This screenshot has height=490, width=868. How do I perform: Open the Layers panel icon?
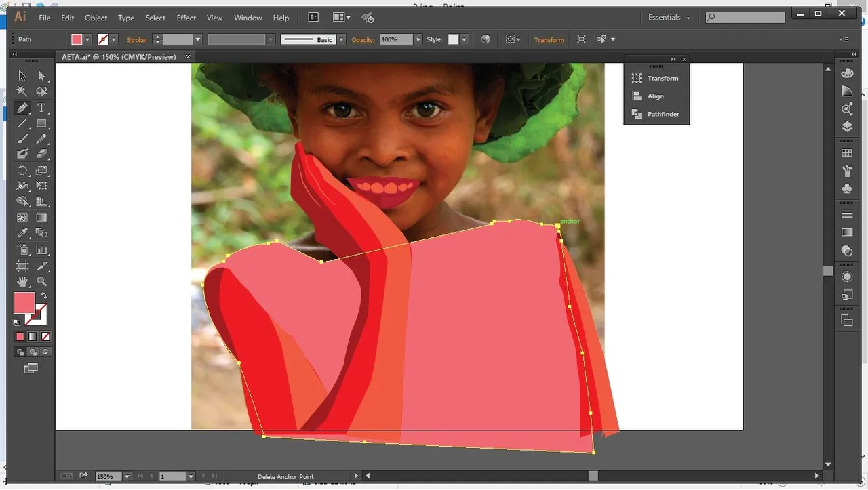click(x=847, y=127)
